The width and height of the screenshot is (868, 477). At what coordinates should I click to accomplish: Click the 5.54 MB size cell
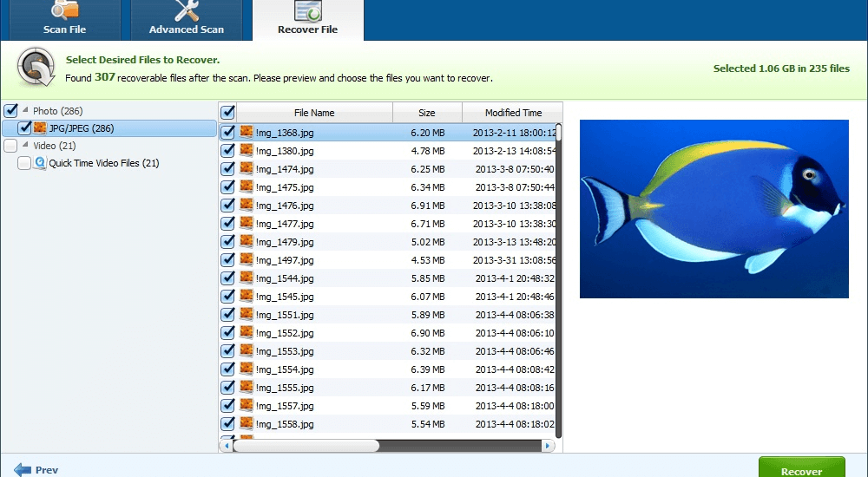click(x=427, y=424)
